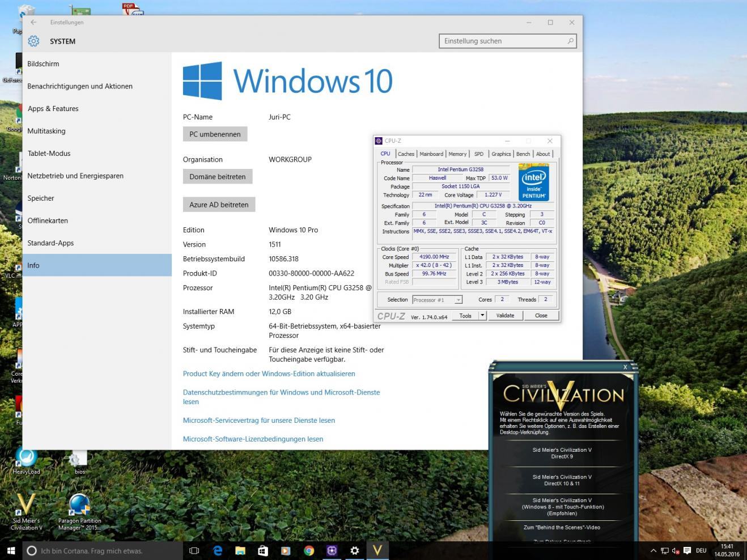Click CPU-Z title bar icon
The width and height of the screenshot is (747, 560).
click(x=379, y=141)
